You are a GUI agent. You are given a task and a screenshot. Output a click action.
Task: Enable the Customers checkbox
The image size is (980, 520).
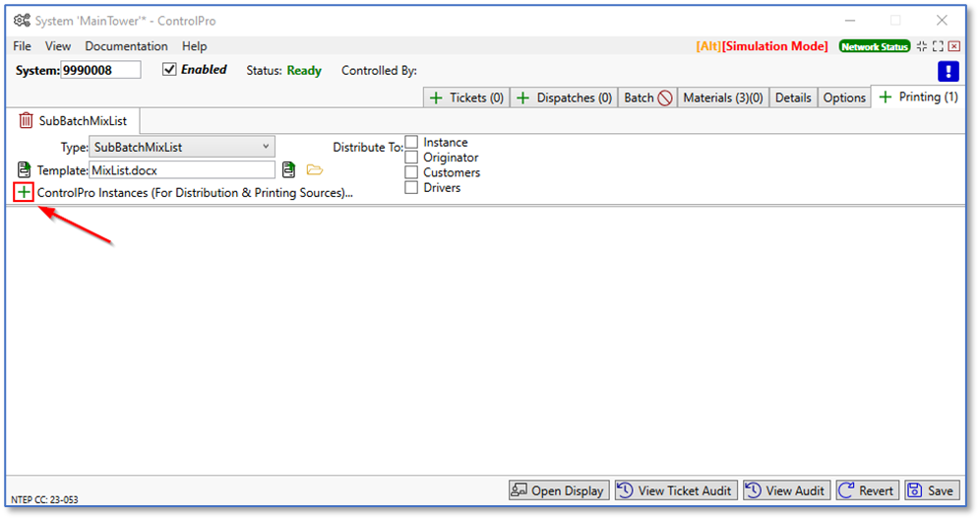pos(412,172)
